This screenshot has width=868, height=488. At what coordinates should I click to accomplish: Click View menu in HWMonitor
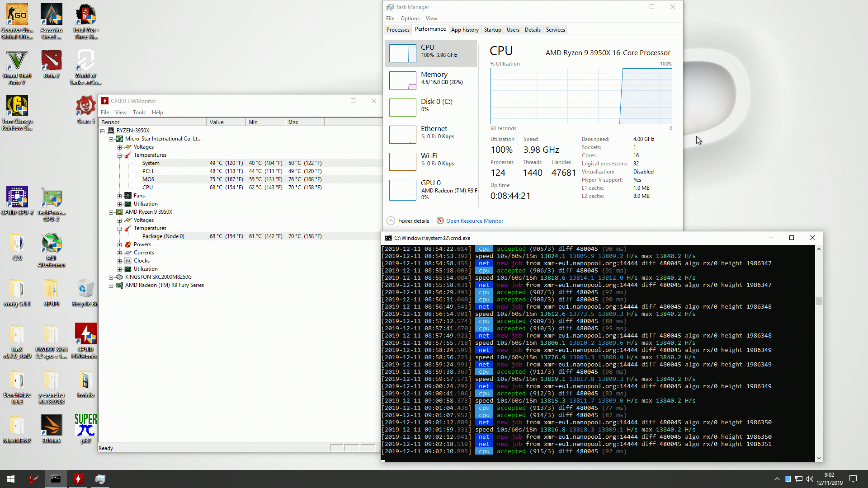coord(121,113)
